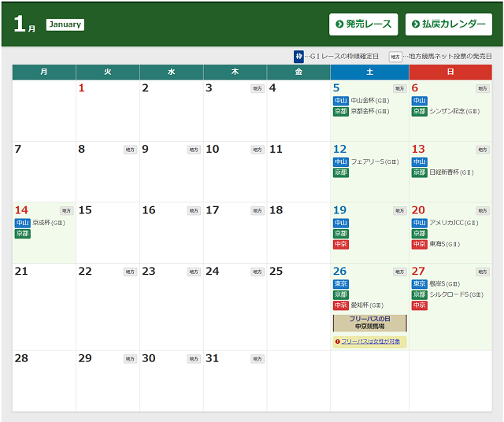Image resolution: width=504 pixels, height=422 pixels.
Task: Select 東京 venue tag on January 27
Action: pos(419,284)
